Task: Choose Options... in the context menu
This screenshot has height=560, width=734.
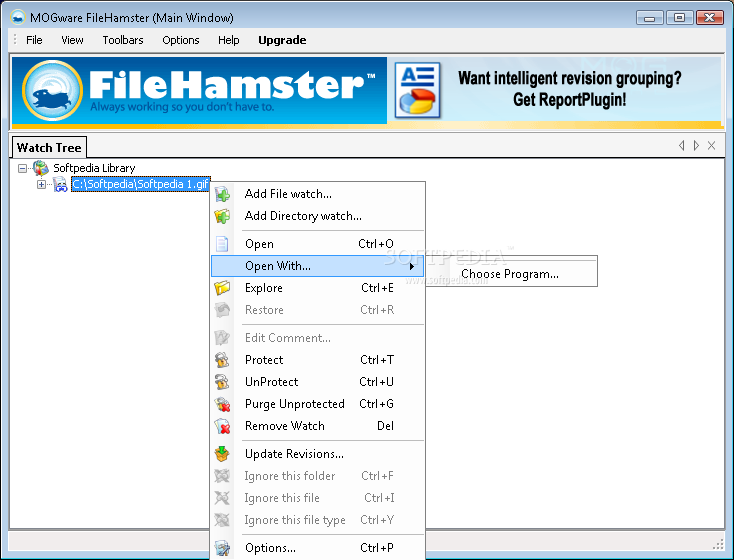Action: [318, 548]
